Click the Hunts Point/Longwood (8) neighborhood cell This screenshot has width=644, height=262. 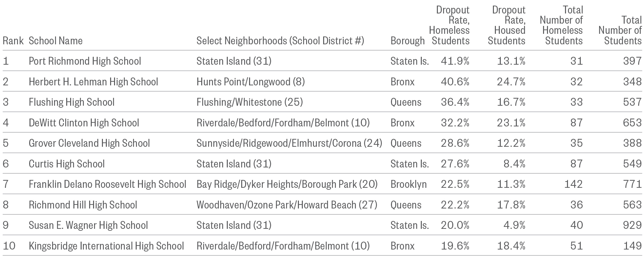(250, 82)
